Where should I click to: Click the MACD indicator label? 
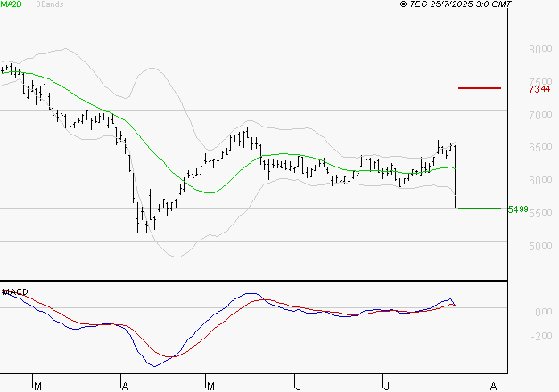coord(14,291)
